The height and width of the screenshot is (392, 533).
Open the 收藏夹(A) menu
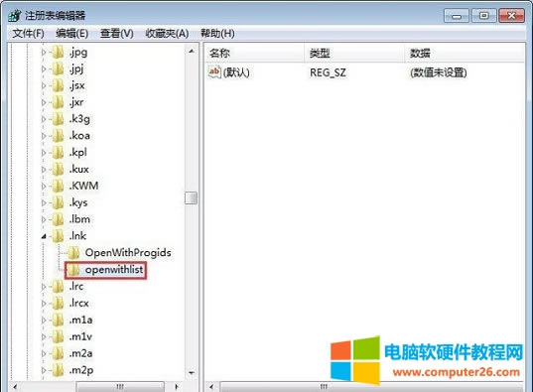pos(167,34)
